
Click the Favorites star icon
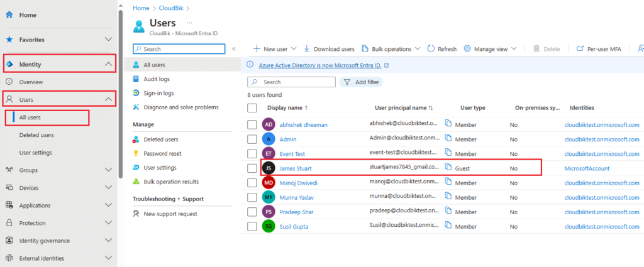(9, 40)
